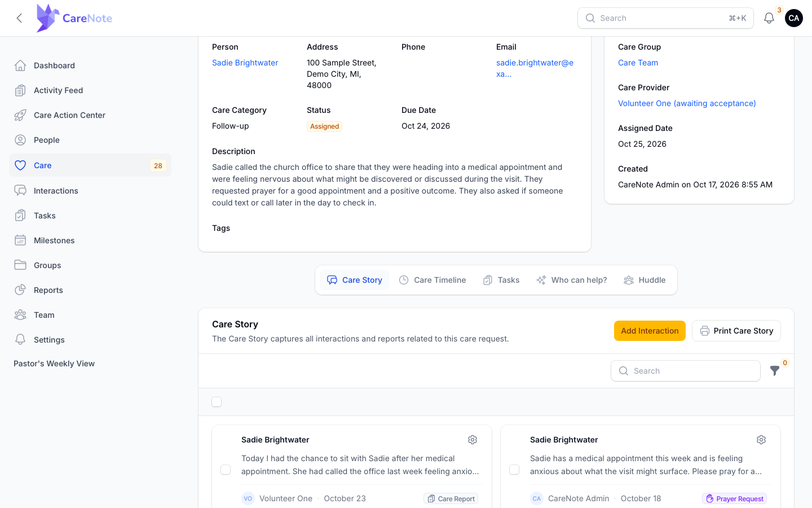
Task: Click the Prayer Request tag
Action: (x=734, y=498)
